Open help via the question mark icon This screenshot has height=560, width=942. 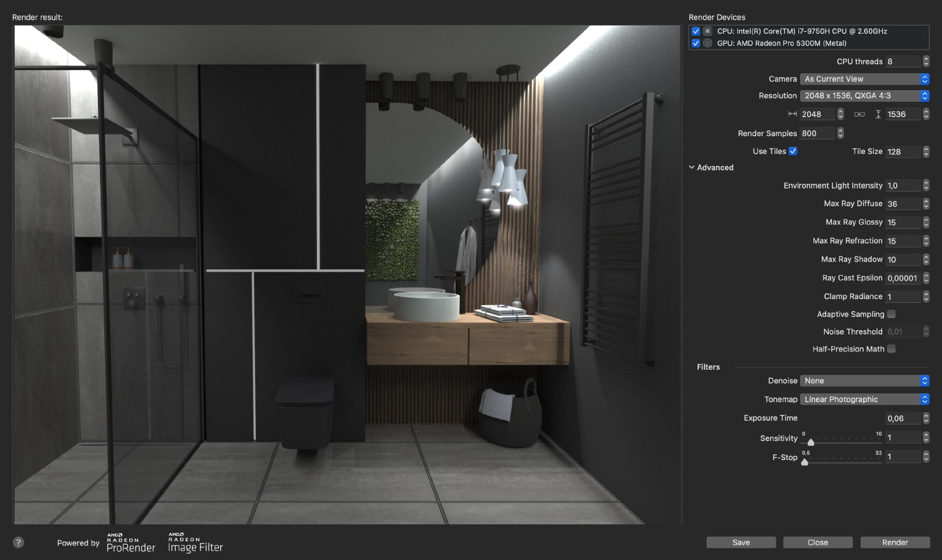click(x=18, y=542)
